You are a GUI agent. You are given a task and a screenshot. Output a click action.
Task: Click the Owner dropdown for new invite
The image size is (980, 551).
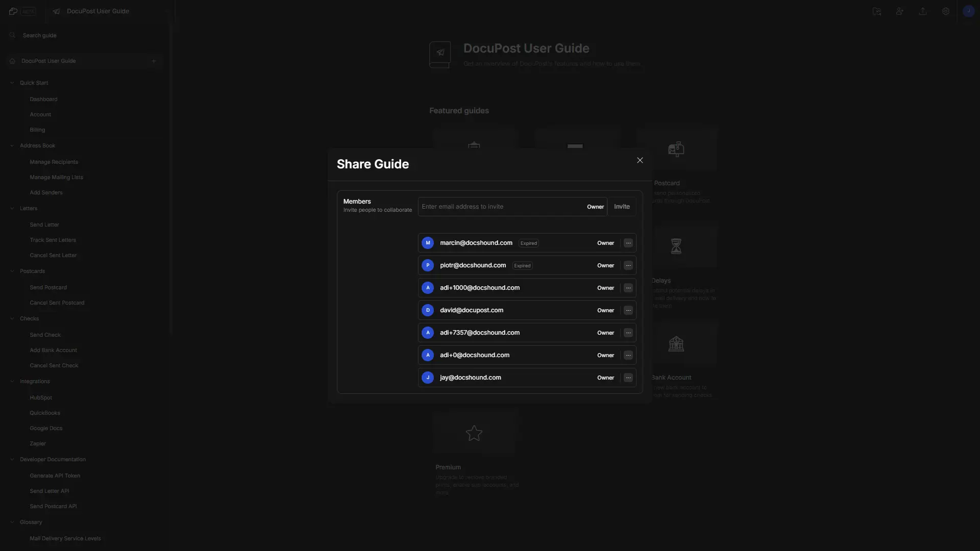[x=595, y=207]
